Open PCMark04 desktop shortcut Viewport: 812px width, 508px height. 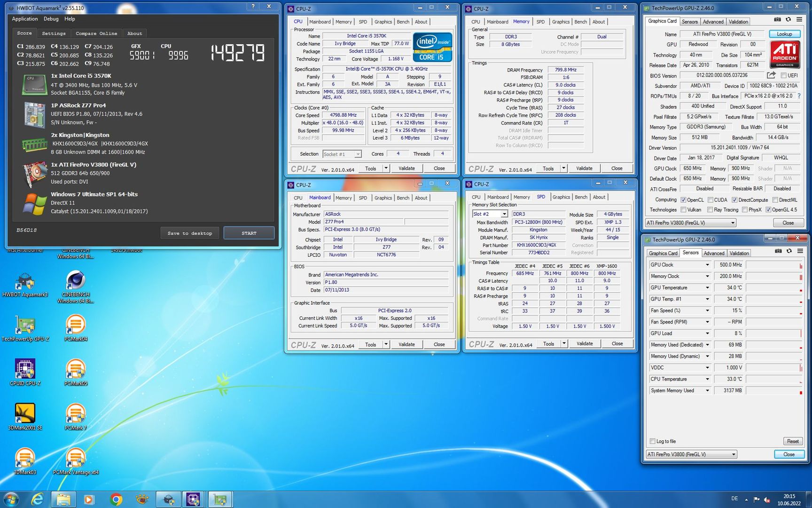pos(76,329)
